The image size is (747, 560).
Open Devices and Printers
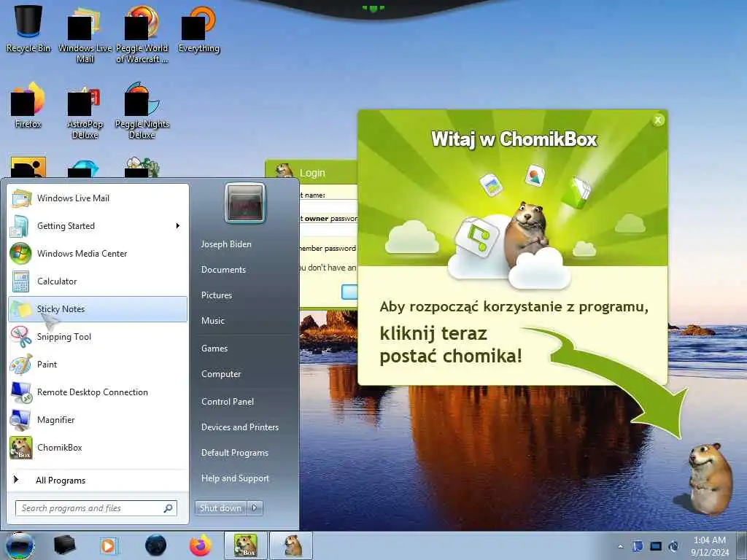tap(239, 427)
